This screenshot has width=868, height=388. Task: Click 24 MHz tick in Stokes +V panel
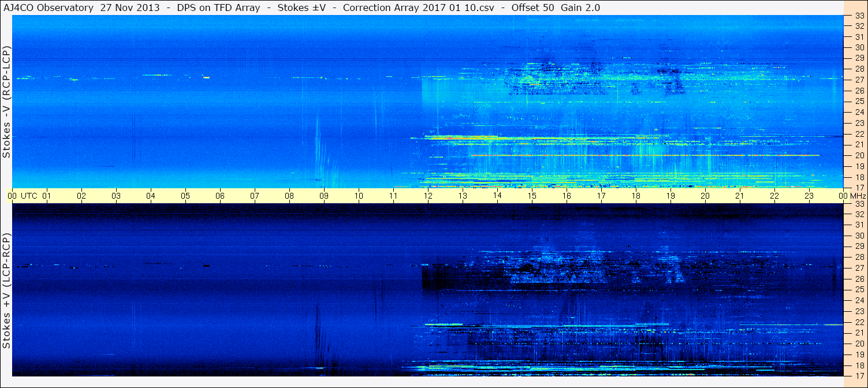(859, 300)
